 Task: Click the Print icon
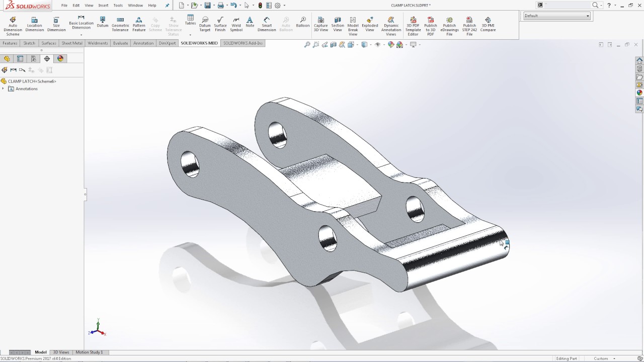pos(220,6)
